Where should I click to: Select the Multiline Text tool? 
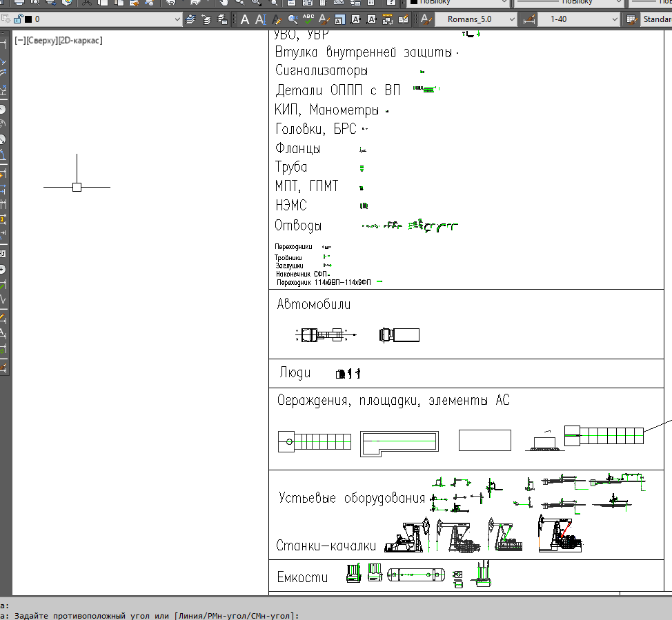(245, 19)
